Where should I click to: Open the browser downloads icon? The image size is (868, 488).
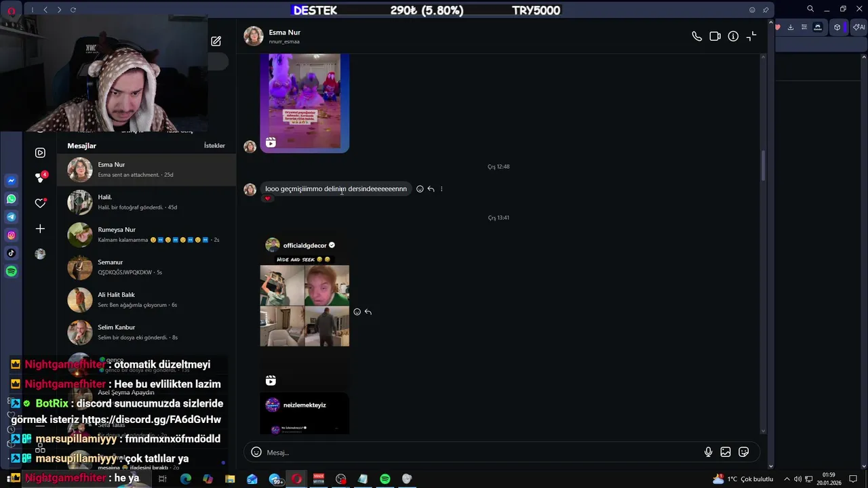(x=790, y=27)
